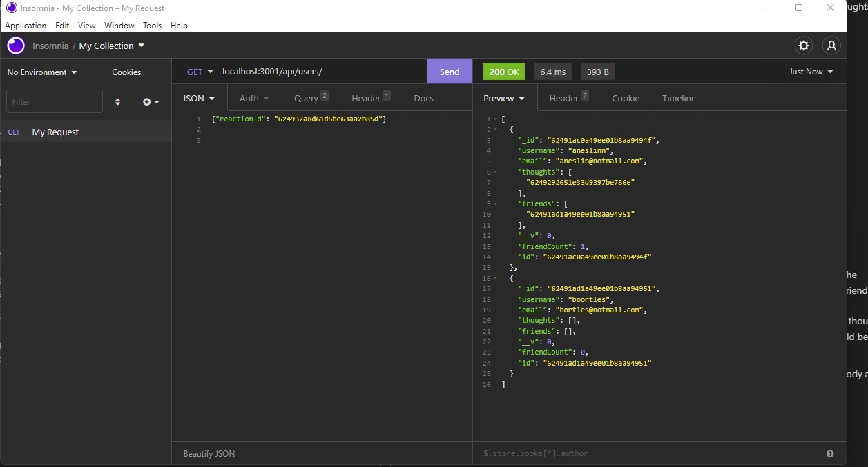The height and width of the screenshot is (467, 868).
Task: Open the Edit menu
Action: click(62, 26)
